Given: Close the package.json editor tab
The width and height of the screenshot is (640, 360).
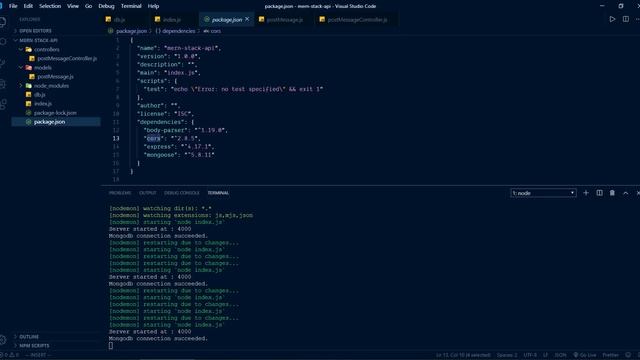Looking at the screenshot, I should [x=247, y=19].
